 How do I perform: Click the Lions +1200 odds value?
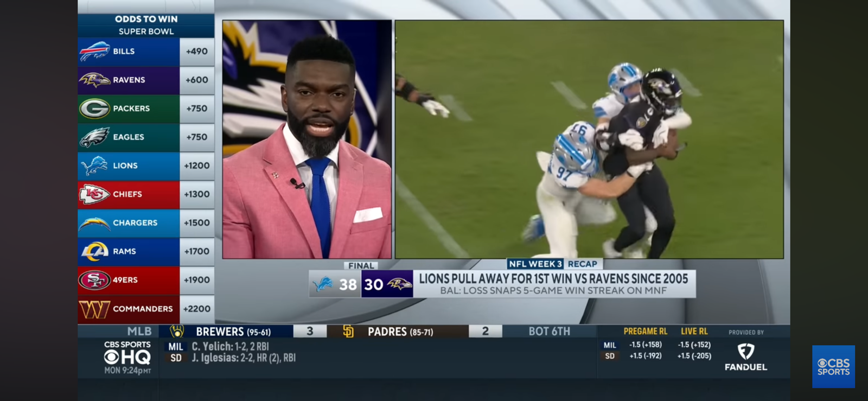(x=196, y=166)
